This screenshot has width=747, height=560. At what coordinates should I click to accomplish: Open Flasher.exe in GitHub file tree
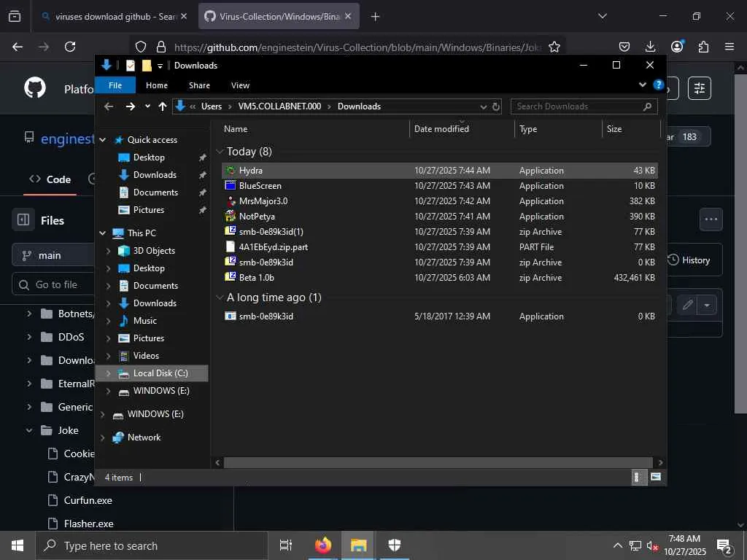coord(88,524)
